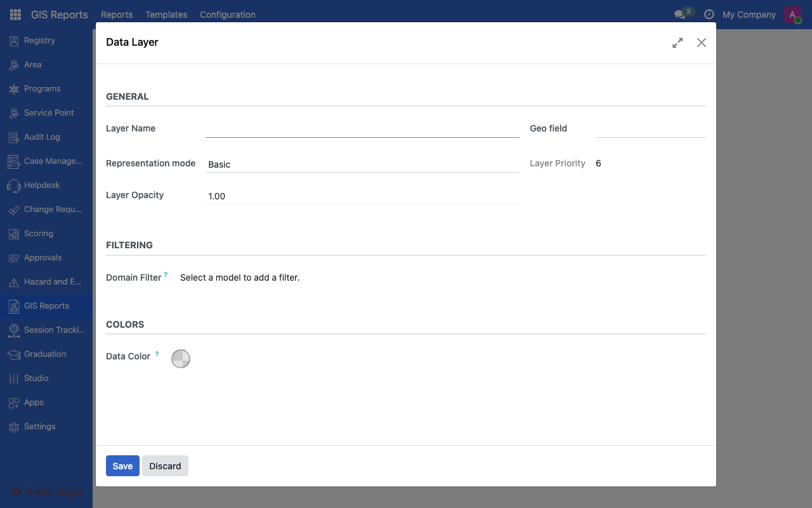The image size is (812, 508).
Task: Click the GENERAL section heading
Action: (128, 97)
